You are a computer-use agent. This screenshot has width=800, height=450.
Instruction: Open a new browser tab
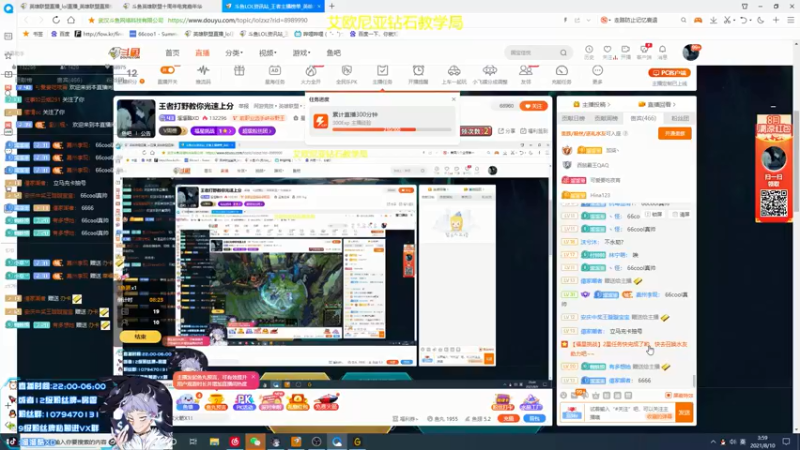pos(332,6)
